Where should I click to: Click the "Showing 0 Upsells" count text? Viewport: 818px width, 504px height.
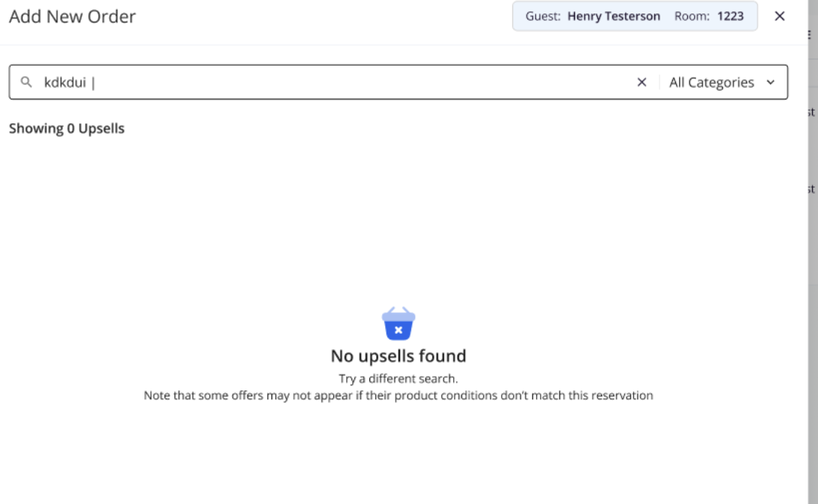click(67, 129)
